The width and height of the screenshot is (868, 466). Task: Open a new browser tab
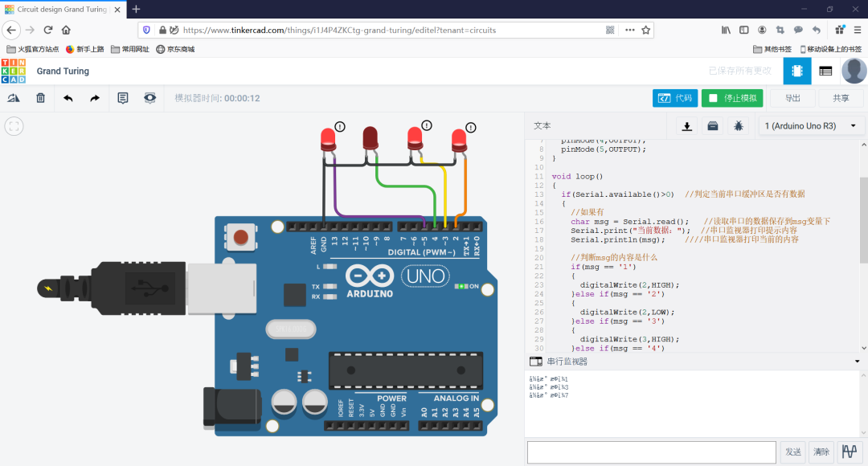[x=136, y=10]
